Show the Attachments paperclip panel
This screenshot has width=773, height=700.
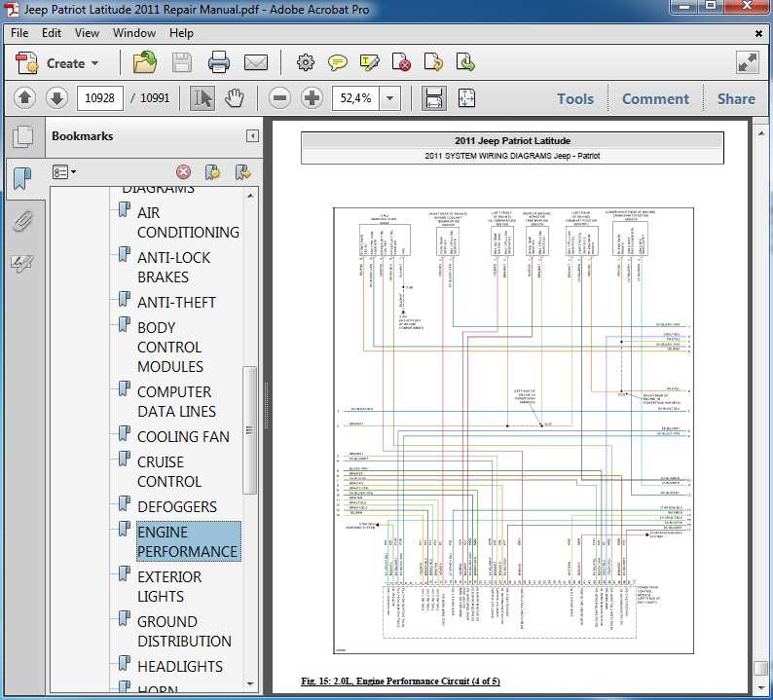(x=22, y=221)
